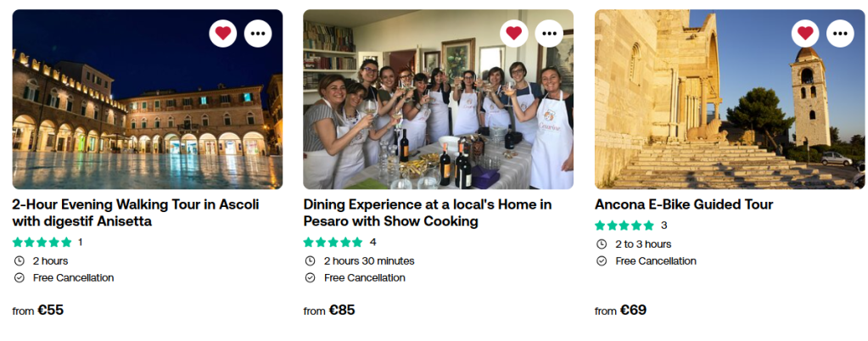Open Dining Experience at a local's Home title
The width and height of the screenshot is (868, 341).
428,213
